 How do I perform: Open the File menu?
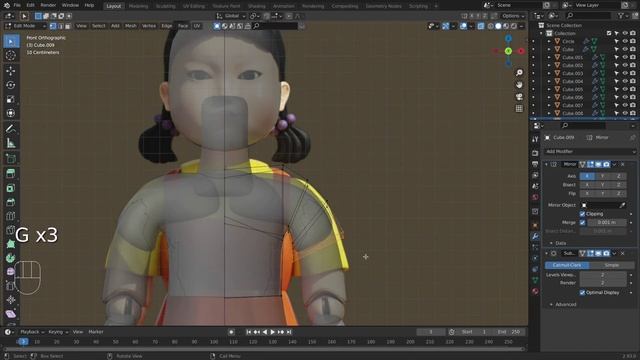[x=17, y=5]
